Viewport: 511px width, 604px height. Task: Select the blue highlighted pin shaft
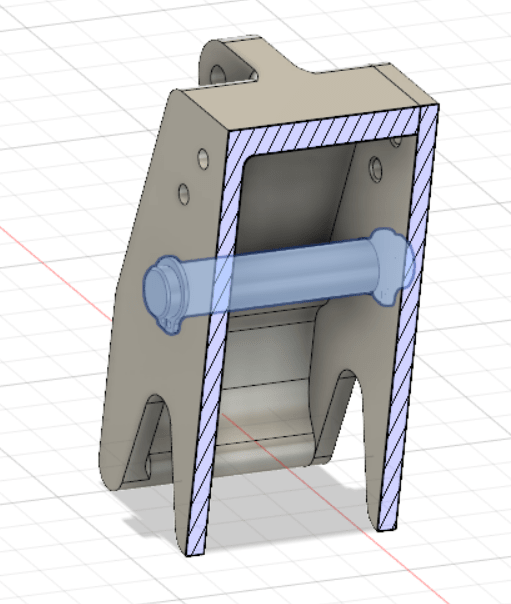click(x=277, y=274)
